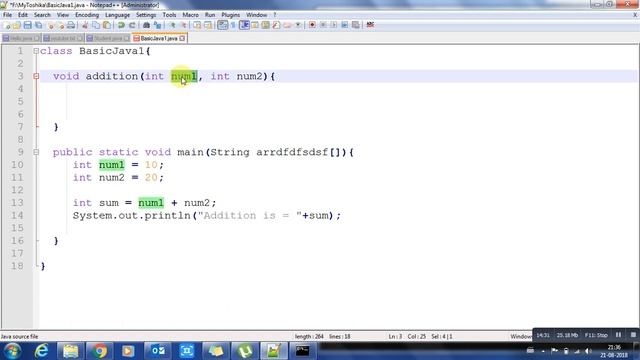
Task: Collapse the addition method fold marker
Action: point(36,76)
